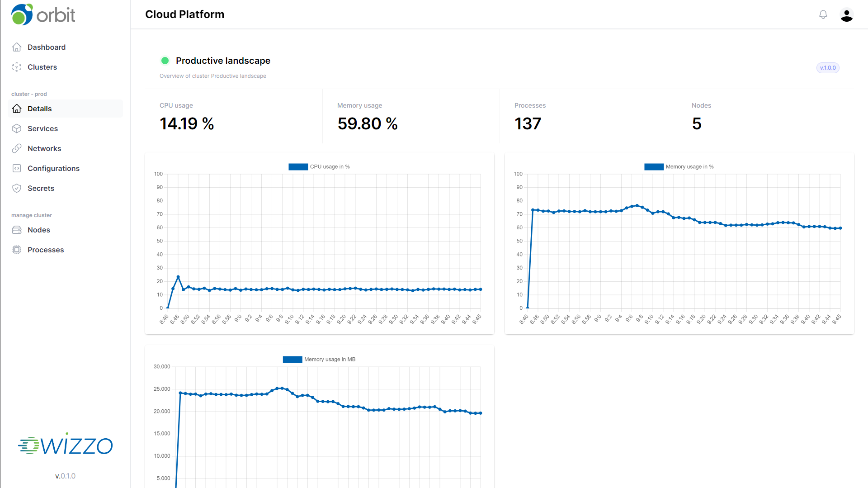Click the v.0.1.0 version text

65,476
